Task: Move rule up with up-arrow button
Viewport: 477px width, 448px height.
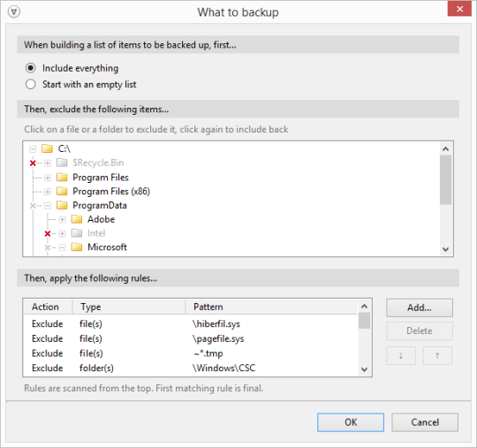Action: (x=437, y=355)
